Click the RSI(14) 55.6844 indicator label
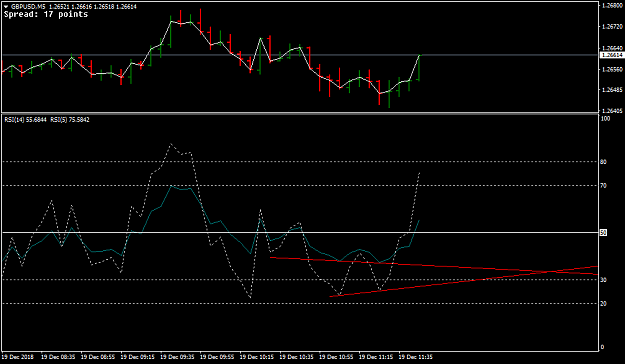 click(x=25, y=120)
